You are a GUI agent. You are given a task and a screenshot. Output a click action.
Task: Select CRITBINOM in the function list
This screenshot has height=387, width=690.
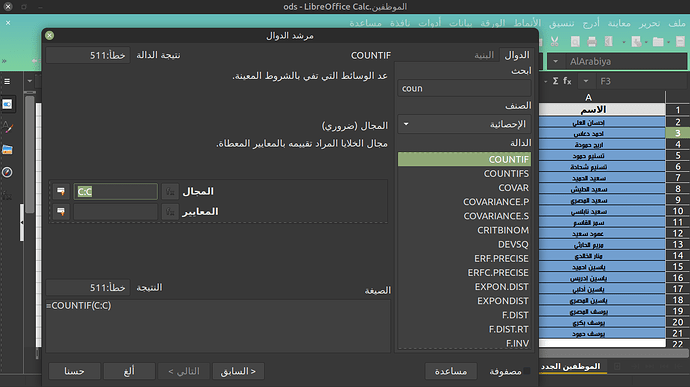click(x=464, y=230)
